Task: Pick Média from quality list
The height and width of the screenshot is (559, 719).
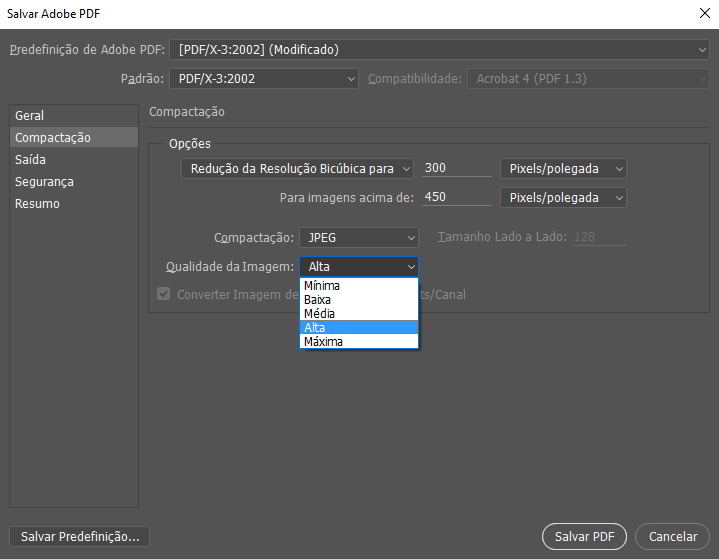Action: coord(319,314)
